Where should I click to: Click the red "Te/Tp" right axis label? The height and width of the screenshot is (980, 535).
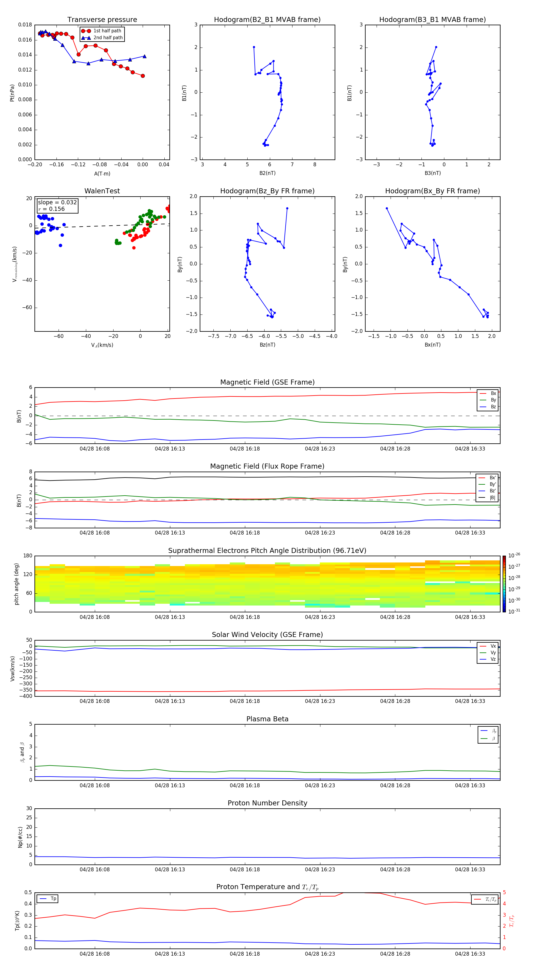point(512,921)
